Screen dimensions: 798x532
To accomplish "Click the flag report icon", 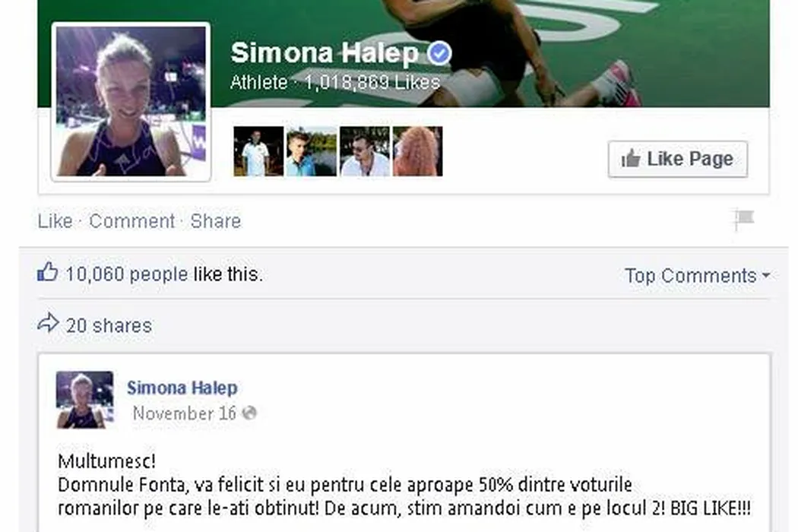I will coord(744,220).
